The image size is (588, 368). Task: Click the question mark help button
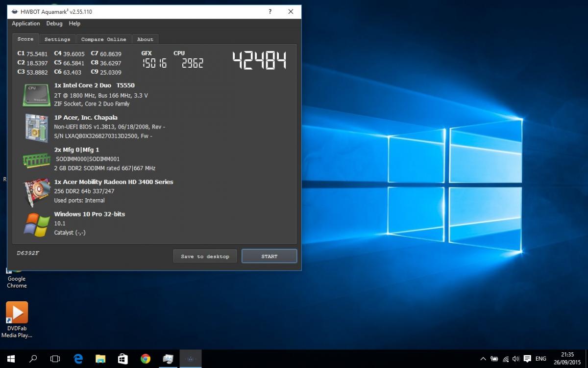click(270, 12)
